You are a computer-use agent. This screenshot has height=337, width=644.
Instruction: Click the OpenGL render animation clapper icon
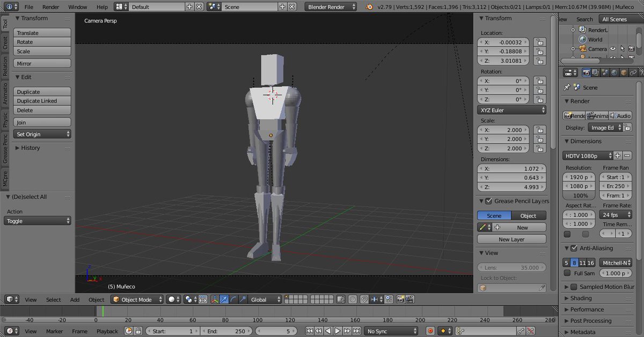410,299
